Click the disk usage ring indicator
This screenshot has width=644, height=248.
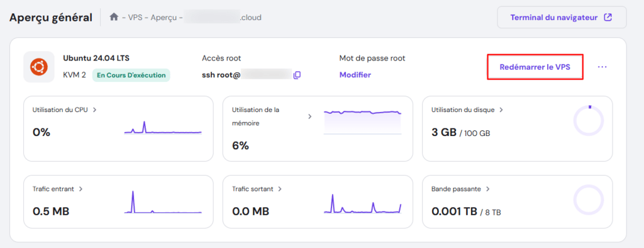point(588,120)
